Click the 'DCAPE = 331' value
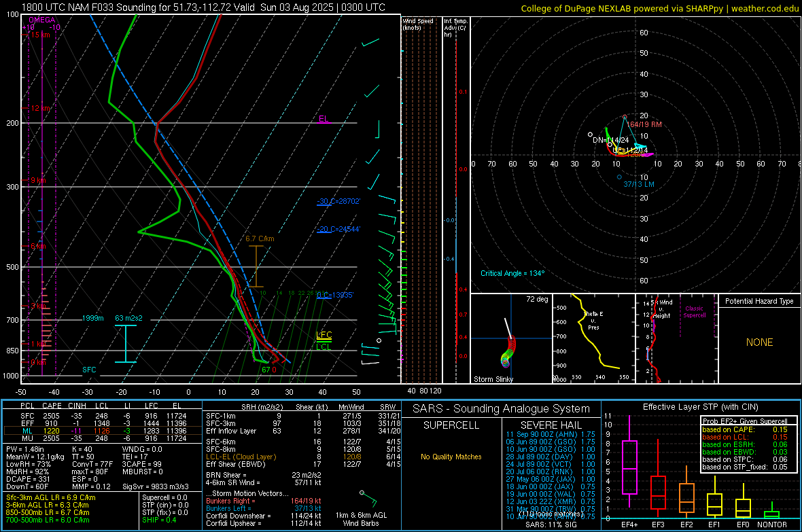802x532 pixels. pyautogui.click(x=28, y=479)
